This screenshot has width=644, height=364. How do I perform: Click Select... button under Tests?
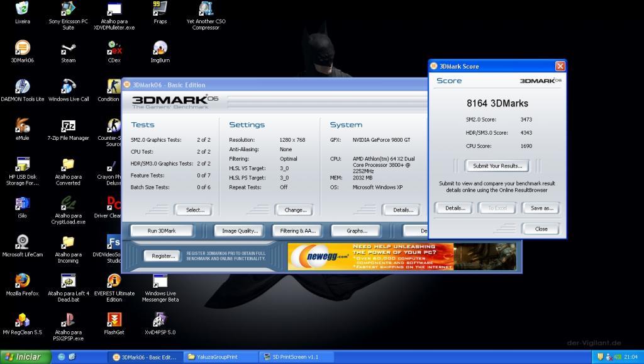coord(194,210)
